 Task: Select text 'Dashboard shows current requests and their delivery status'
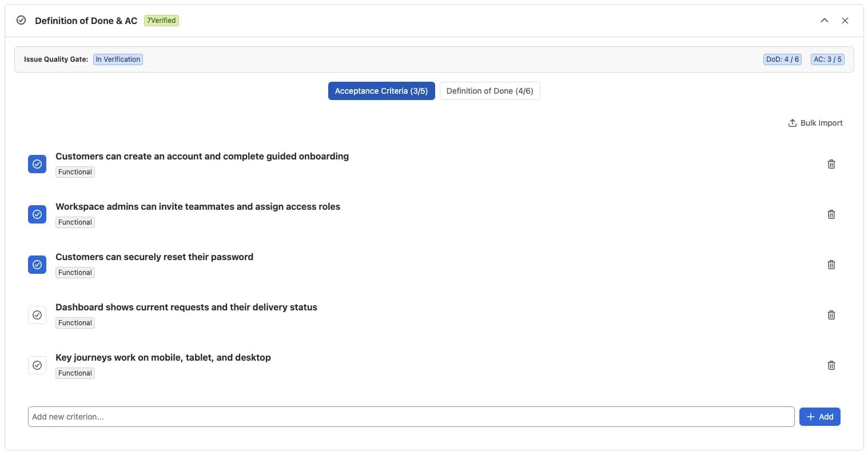[186, 307]
